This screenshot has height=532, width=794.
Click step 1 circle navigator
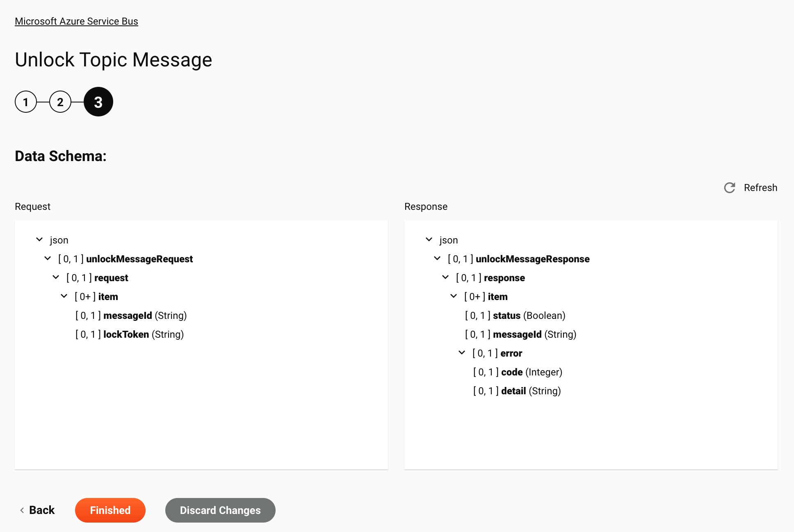coord(26,102)
